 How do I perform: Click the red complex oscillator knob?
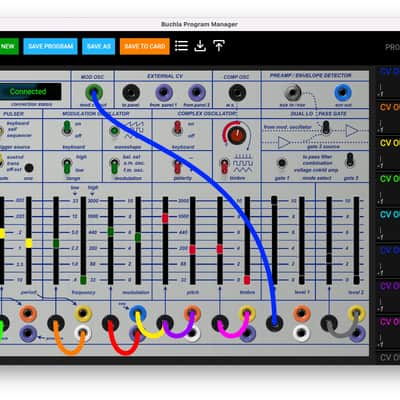pyautogui.click(x=237, y=135)
